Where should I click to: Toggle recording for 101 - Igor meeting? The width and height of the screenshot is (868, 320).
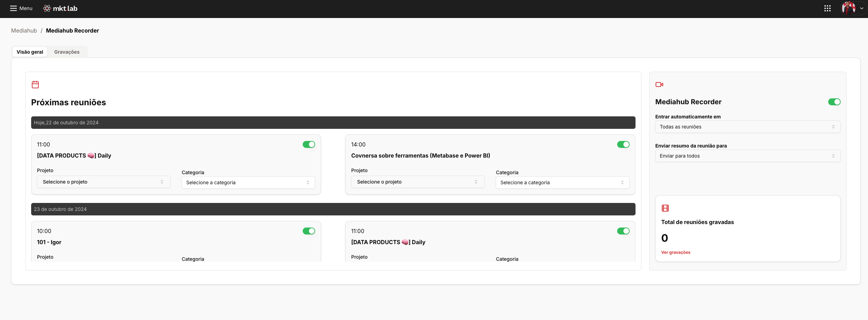tap(309, 231)
